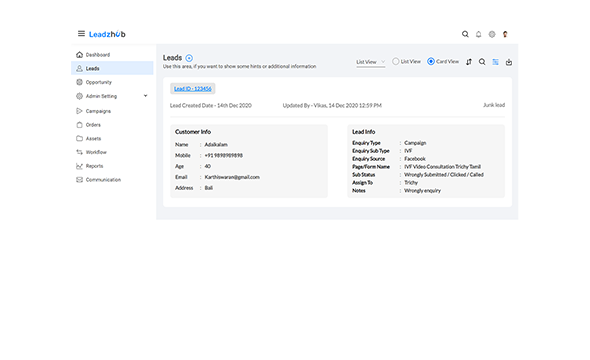Select the Leads menu item
The height and width of the screenshot is (360, 590).
click(x=112, y=68)
